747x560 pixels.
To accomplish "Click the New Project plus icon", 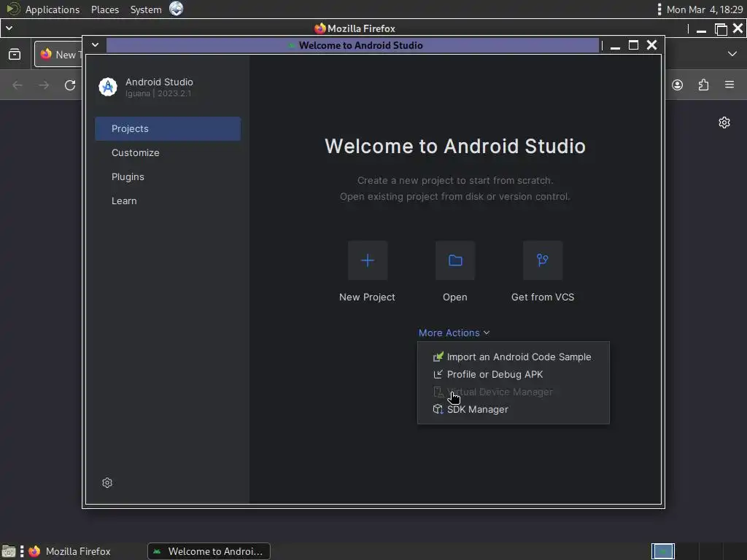I will pos(368,260).
